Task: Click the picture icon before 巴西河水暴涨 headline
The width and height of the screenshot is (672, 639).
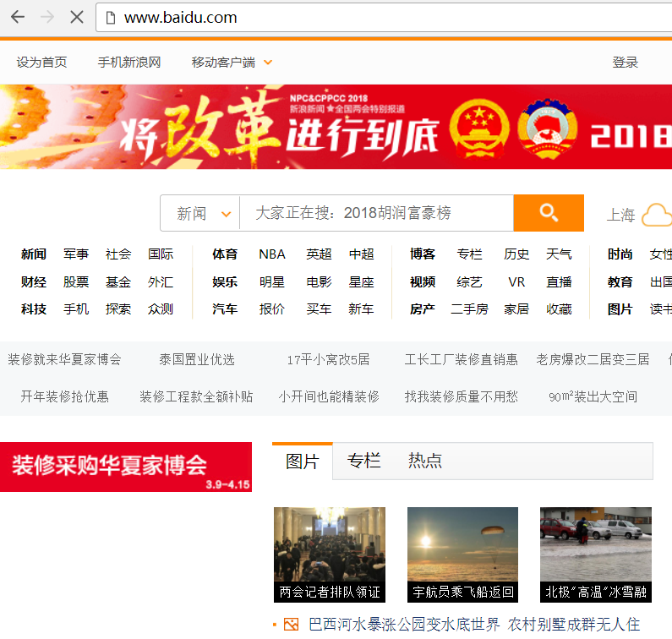Action: point(291,624)
